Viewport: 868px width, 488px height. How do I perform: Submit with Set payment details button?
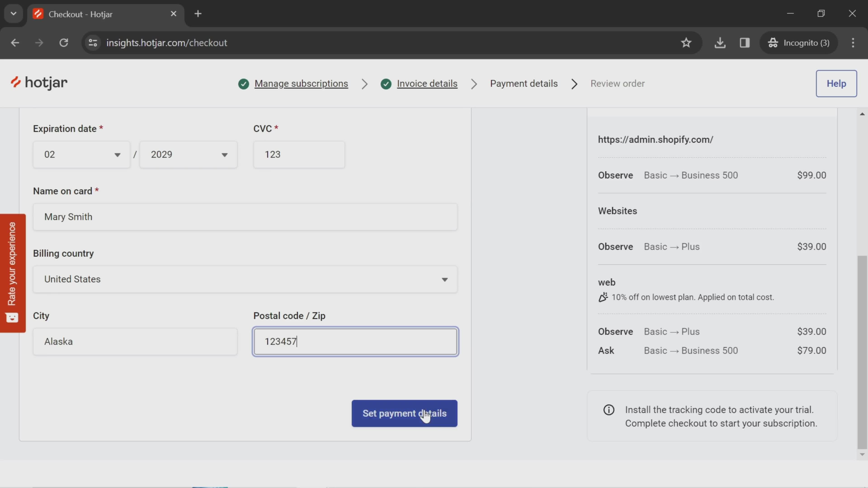(x=404, y=413)
